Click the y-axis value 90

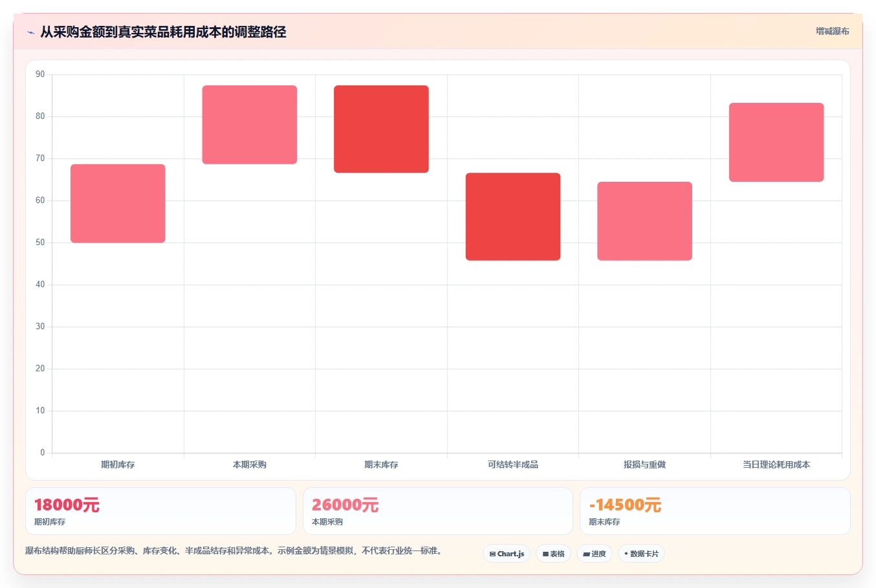[40, 74]
